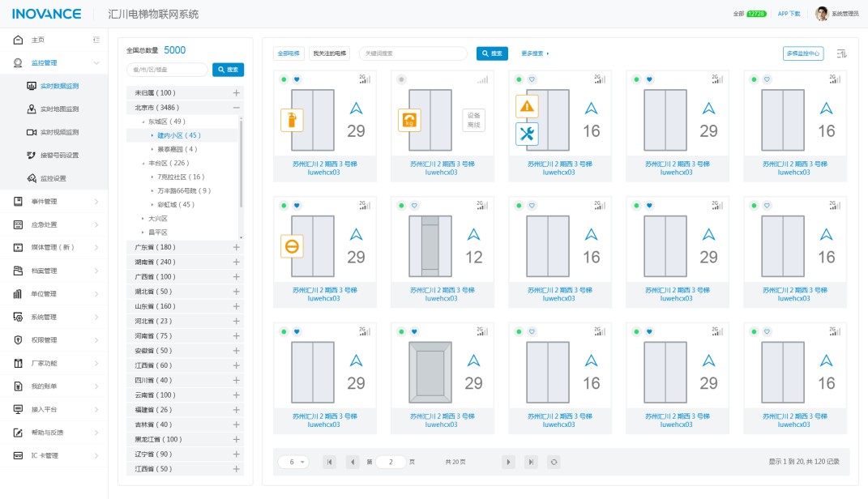Click the orange kg overload icon
The height and width of the screenshot is (499, 868).
[409, 120]
